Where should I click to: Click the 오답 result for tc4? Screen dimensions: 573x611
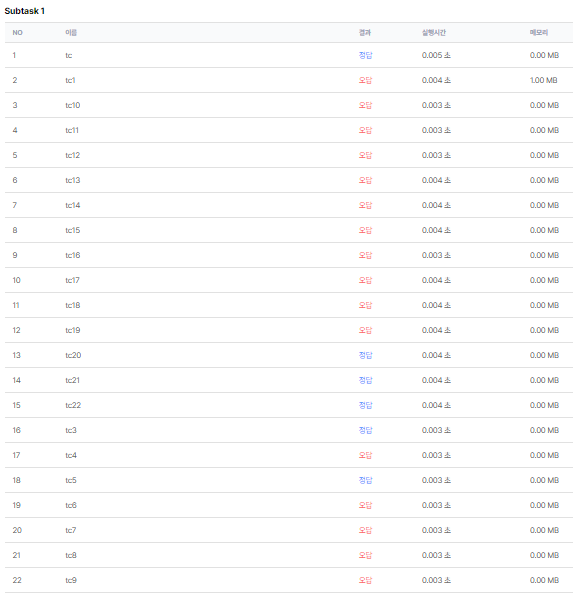coord(365,455)
